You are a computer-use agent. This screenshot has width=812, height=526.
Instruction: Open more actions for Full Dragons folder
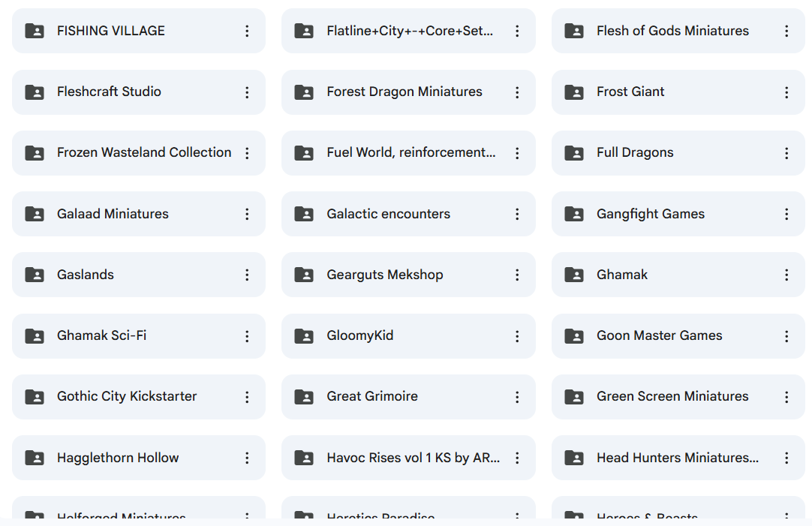(786, 153)
